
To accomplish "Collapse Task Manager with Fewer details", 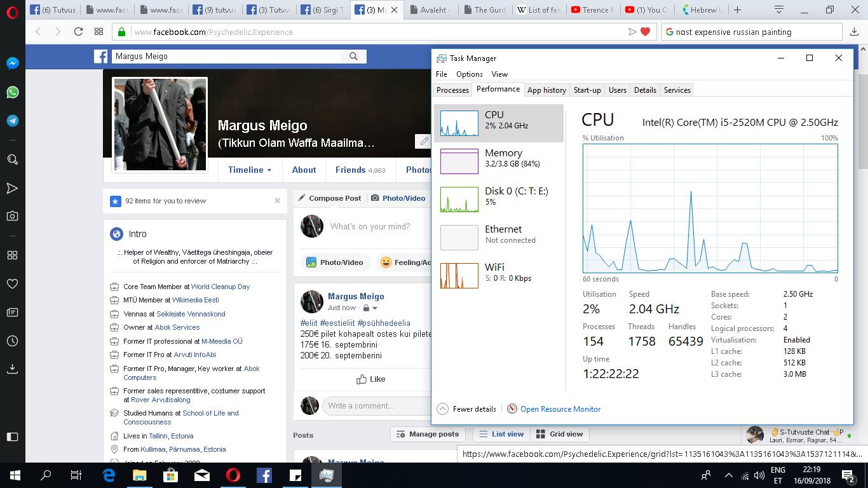I will tap(466, 409).
